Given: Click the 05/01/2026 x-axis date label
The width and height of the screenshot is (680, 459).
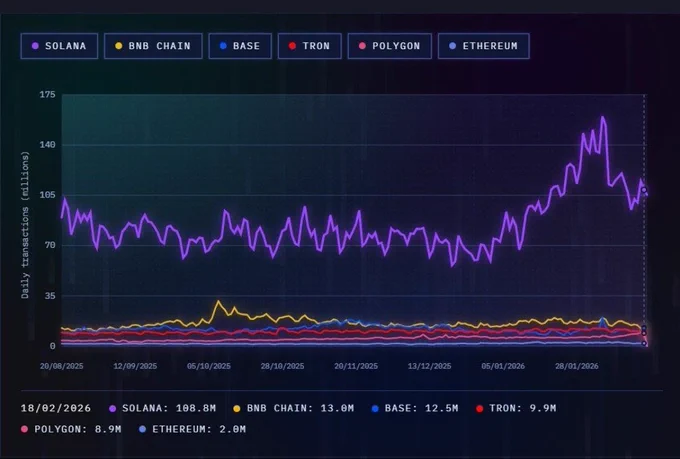Looking at the screenshot, I should [x=503, y=366].
